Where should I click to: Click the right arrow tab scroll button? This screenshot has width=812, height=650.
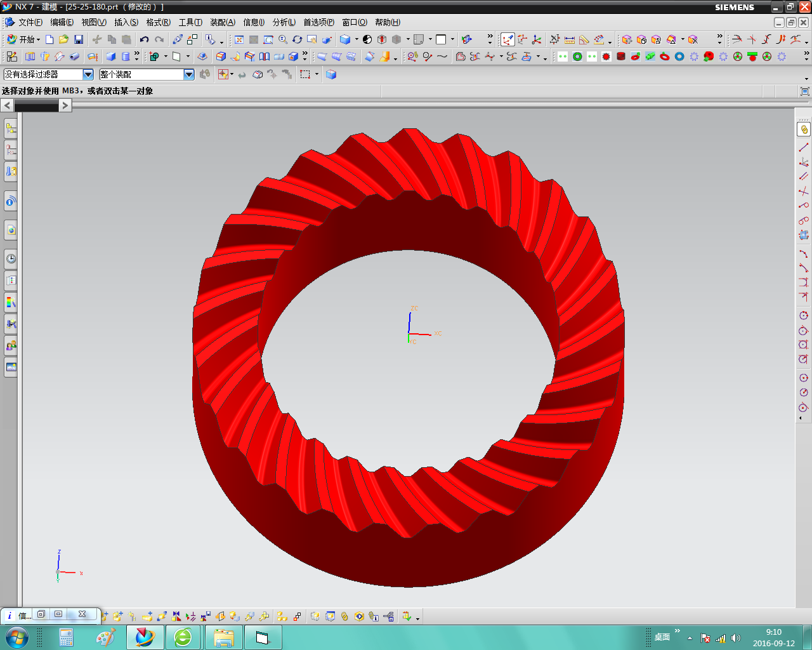tap(65, 105)
